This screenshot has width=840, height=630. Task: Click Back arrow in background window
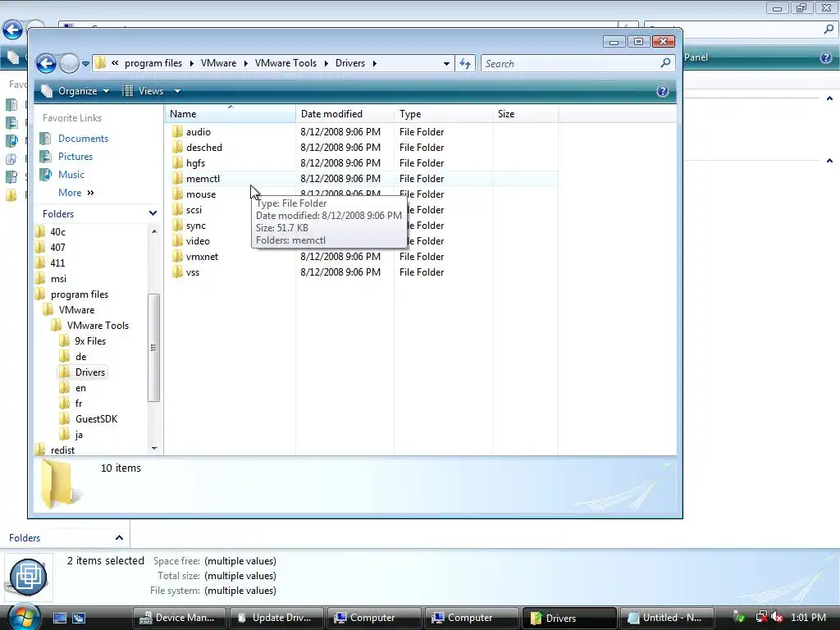click(x=13, y=30)
